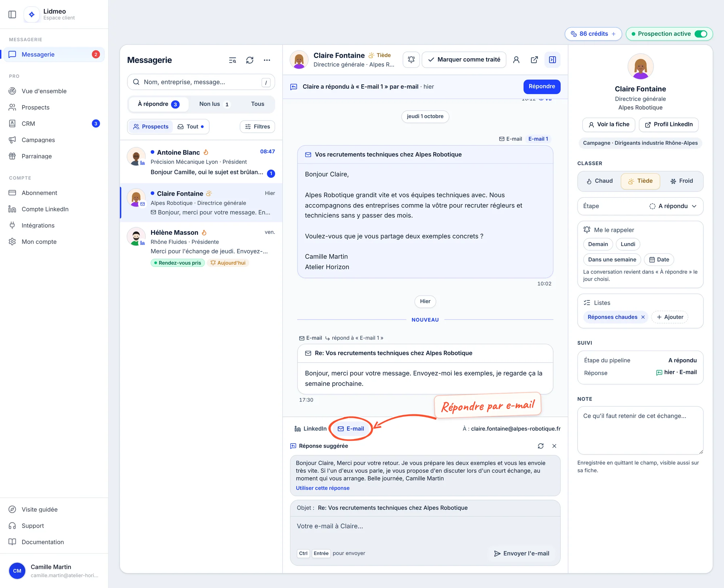Add 86 crédits with plus button
Viewport: 724px width, 588px height.
(x=614, y=34)
